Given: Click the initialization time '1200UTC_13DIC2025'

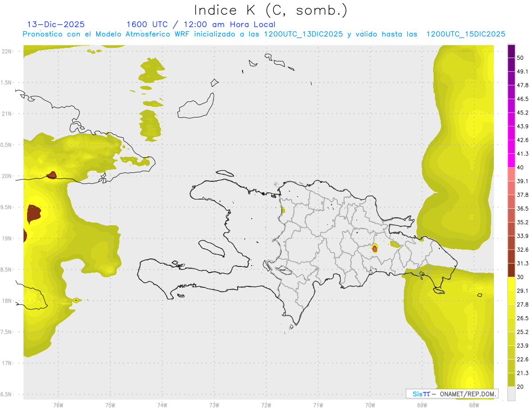Looking at the screenshot, I should [303, 34].
